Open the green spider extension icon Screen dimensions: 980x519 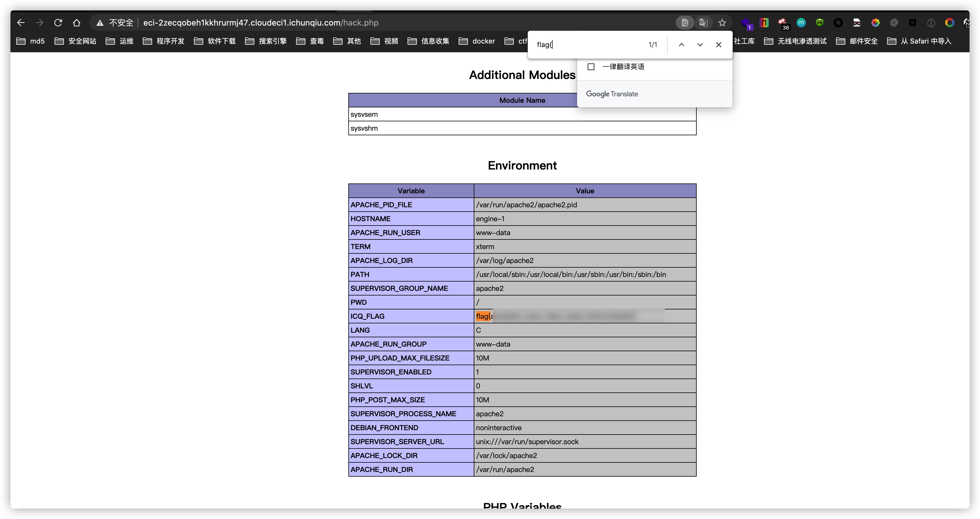pos(819,23)
